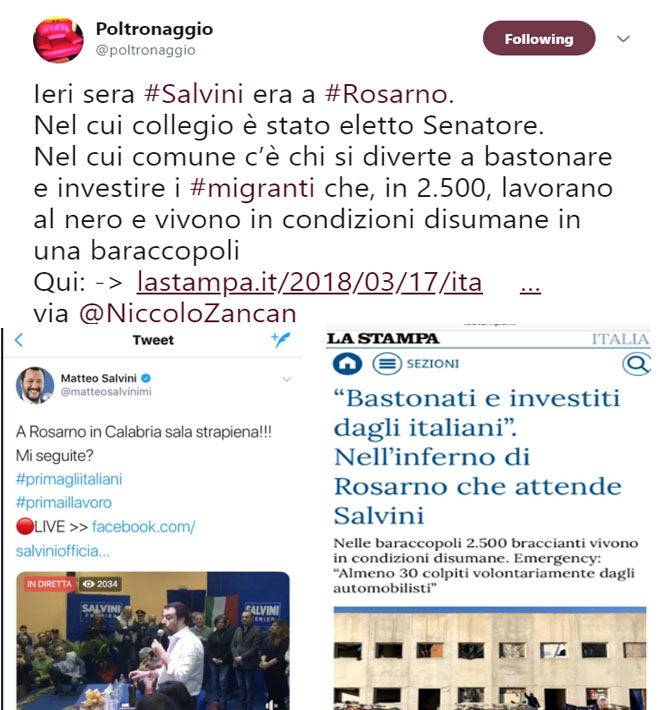Open the Poltronaggio red armchair avatar
The image size is (665, 710).
tap(58, 40)
